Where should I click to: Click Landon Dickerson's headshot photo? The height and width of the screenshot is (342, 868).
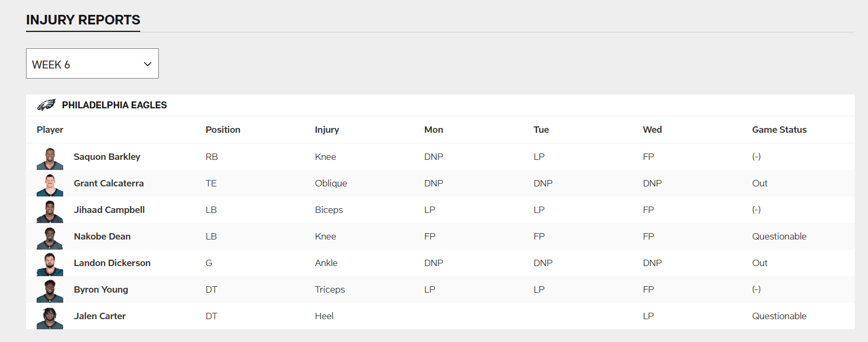[x=50, y=264]
